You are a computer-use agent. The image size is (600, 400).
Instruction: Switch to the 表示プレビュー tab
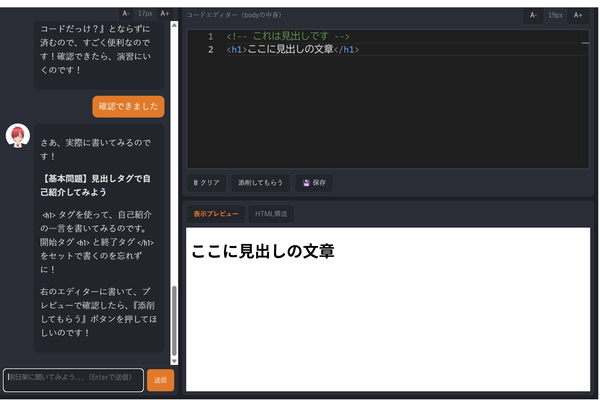[x=216, y=214]
